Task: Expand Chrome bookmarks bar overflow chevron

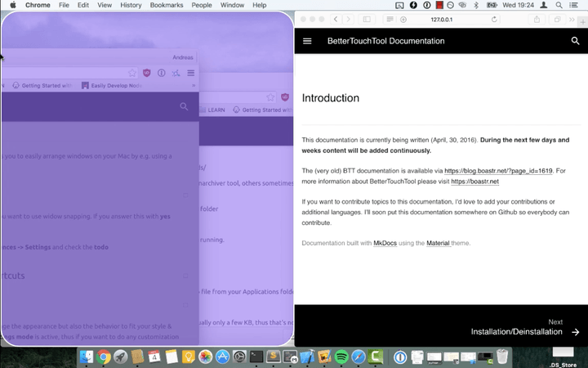Action: [x=194, y=86]
